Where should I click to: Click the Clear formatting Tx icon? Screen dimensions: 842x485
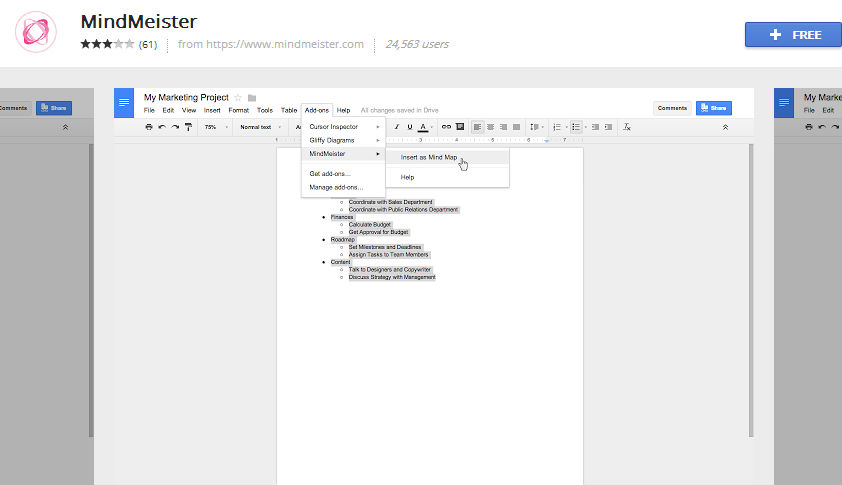point(627,127)
